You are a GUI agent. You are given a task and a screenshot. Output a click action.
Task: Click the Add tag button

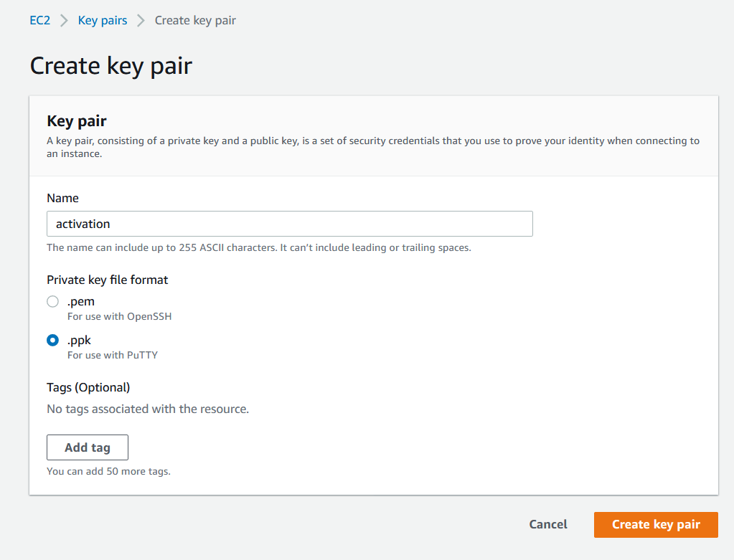coord(88,447)
